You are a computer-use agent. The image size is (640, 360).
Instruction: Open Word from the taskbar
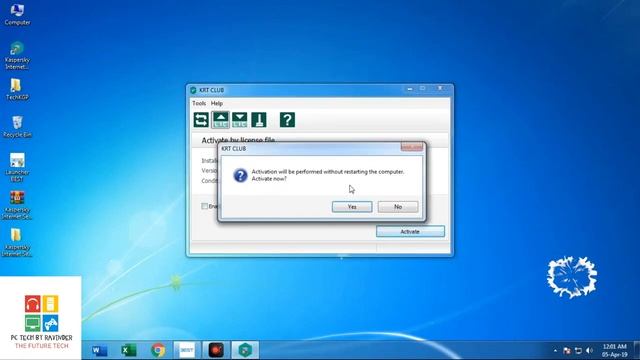99,350
